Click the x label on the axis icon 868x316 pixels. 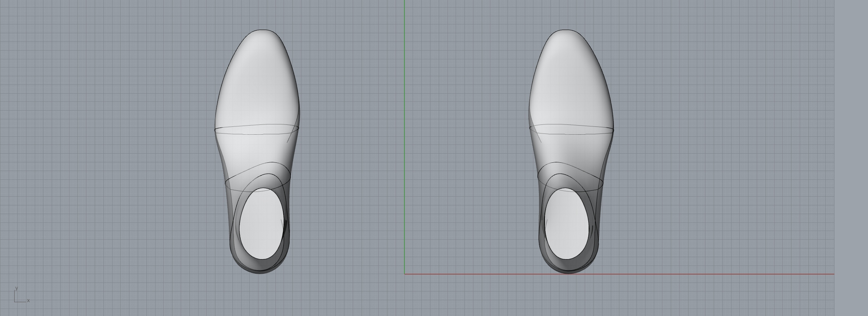pos(28,301)
